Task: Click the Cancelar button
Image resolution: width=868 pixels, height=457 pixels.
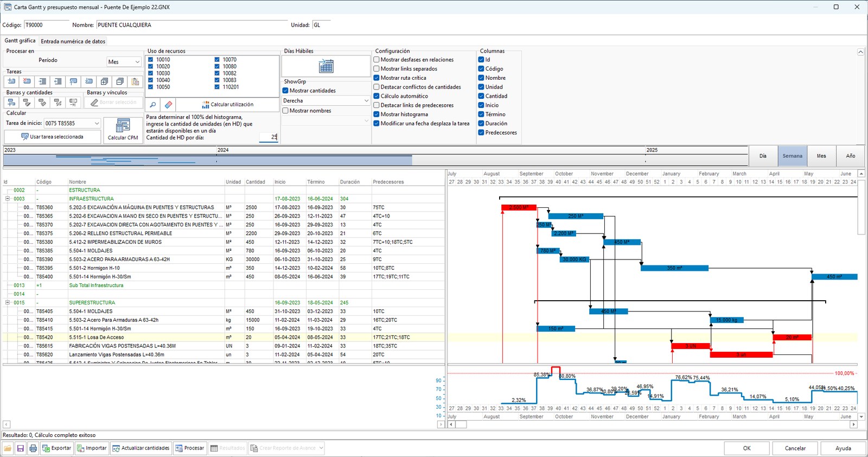Action: [x=795, y=448]
